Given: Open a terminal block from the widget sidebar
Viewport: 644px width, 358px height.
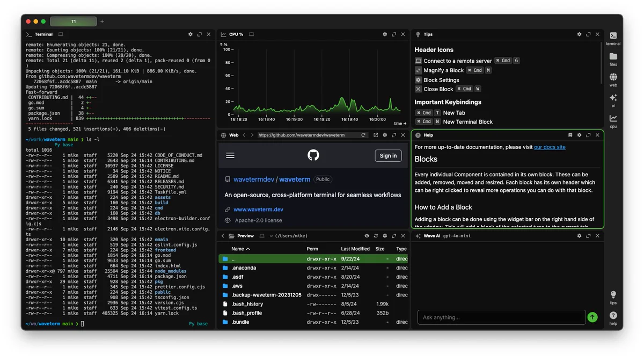Looking at the screenshot, I should pyautogui.click(x=613, y=38).
